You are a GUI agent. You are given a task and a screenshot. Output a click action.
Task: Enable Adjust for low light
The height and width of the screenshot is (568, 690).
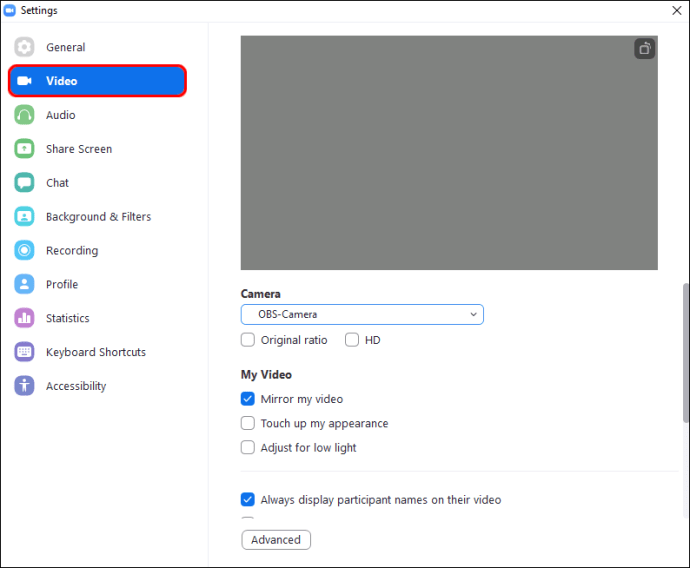[x=248, y=447]
